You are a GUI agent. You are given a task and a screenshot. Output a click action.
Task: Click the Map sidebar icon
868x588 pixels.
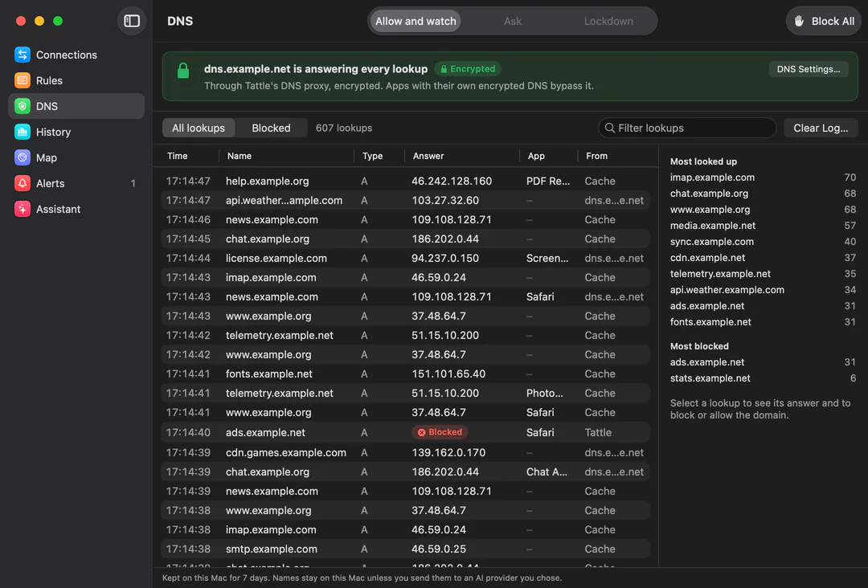click(x=23, y=157)
